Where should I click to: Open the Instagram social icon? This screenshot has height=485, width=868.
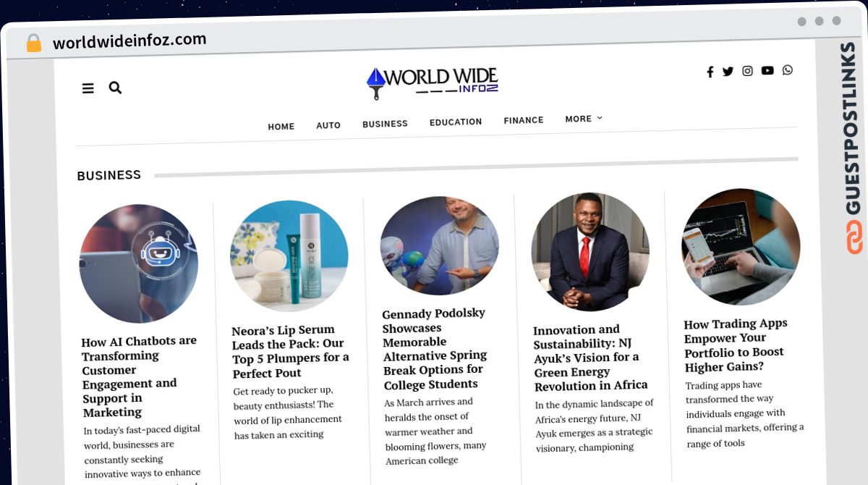coord(748,71)
